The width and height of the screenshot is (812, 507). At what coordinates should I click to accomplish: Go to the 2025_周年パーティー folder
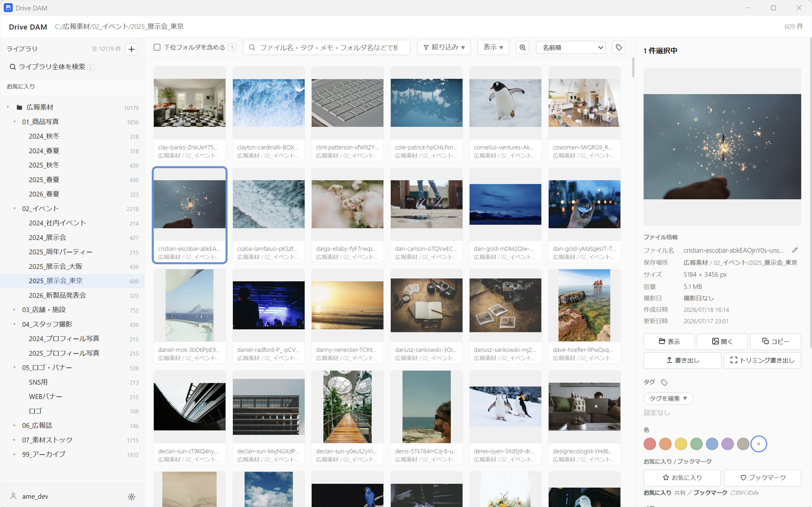[72, 252]
